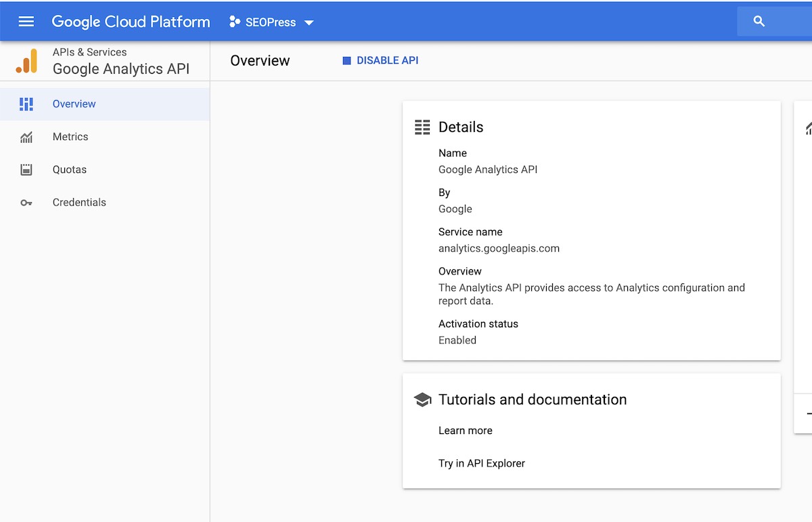Click the blue stop square beside DISABLE API
This screenshot has width=812, height=522.
point(346,61)
